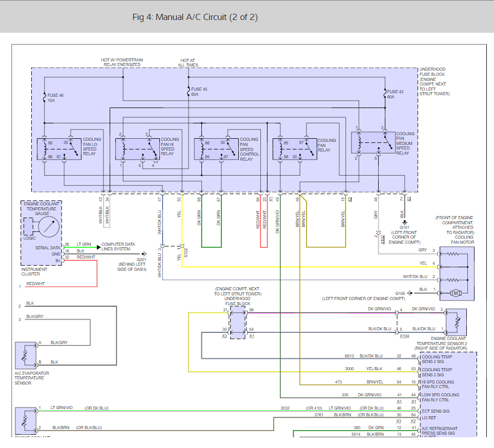
Task: Click the Cooling Fan Speed Control Relay symbol
Action: click(216, 150)
